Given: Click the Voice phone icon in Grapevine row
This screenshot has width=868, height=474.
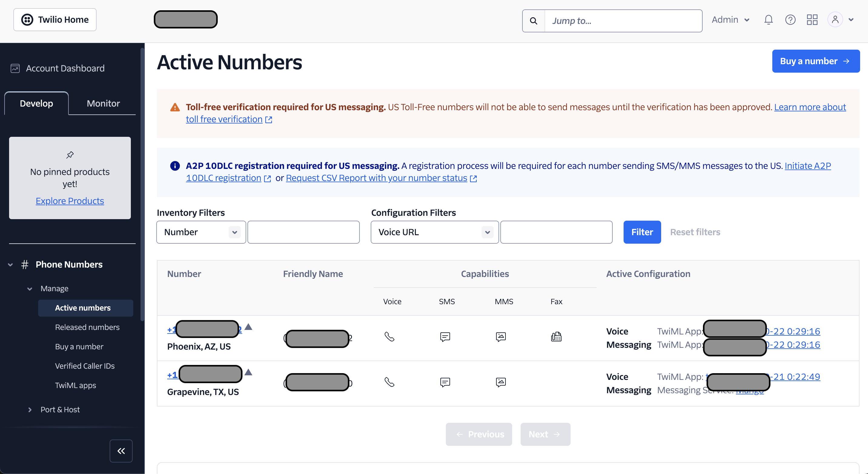Looking at the screenshot, I should click(x=389, y=382).
